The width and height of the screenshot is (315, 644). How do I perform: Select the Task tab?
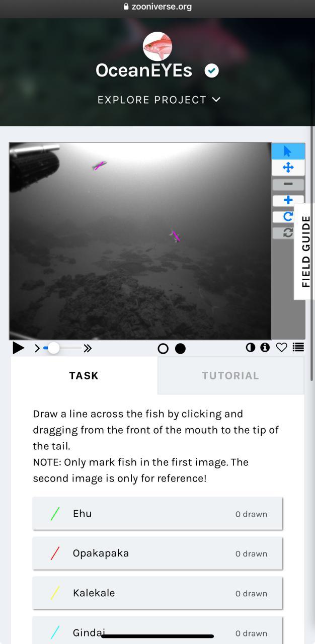pos(84,375)
